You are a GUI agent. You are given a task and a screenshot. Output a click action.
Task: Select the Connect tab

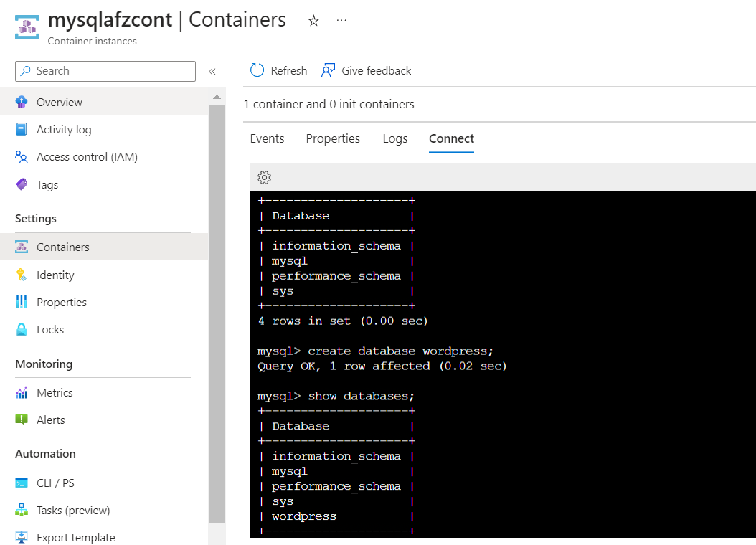point(451,138)
